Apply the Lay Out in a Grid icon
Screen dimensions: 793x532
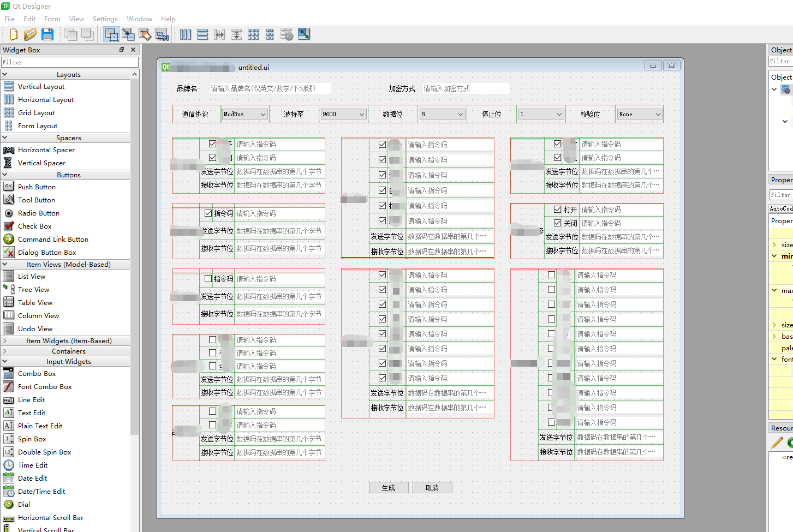coord(253,34)
